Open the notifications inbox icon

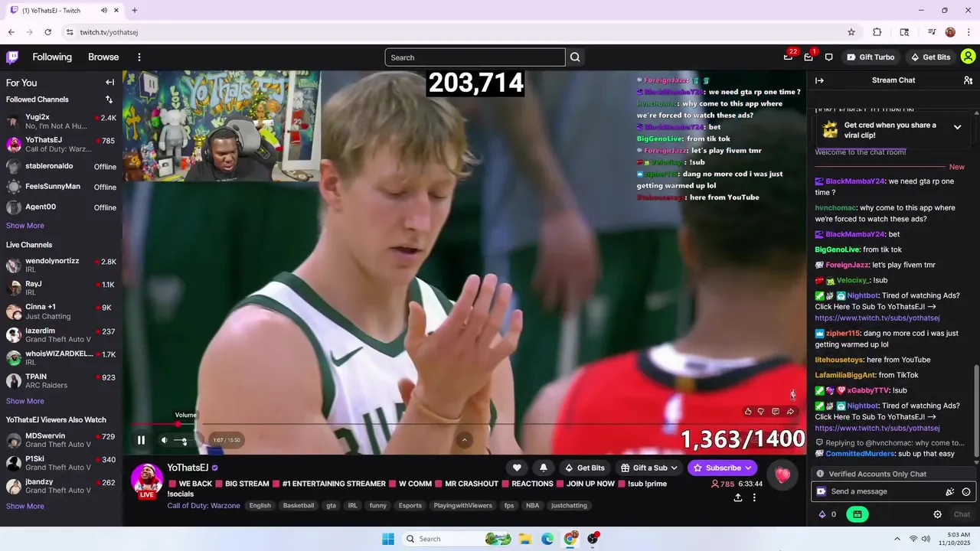pos(808,57)
